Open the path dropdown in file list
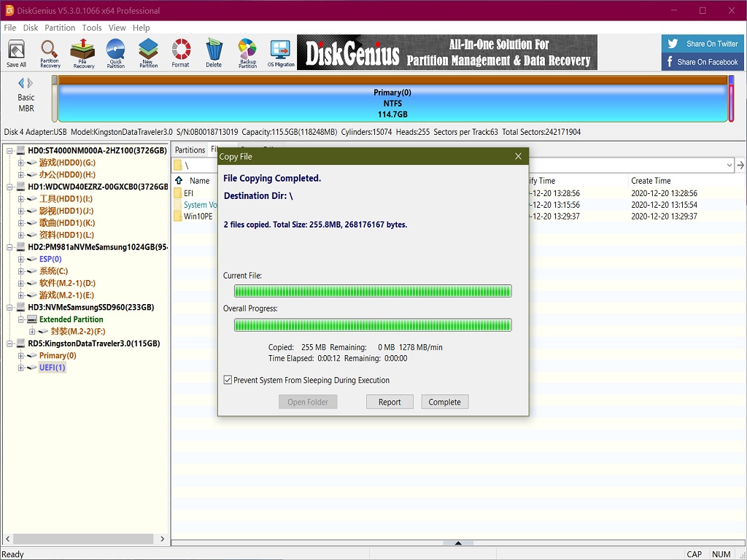This screenshot has height=560, width=747. pyautogui.click(x=729, y=166)
